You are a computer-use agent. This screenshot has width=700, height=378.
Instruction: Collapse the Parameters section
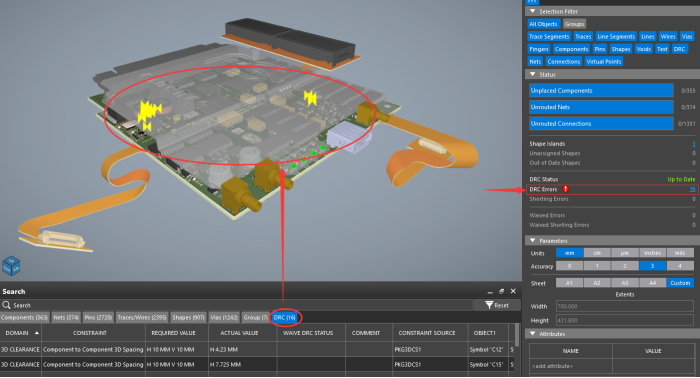tap(532, 241)
